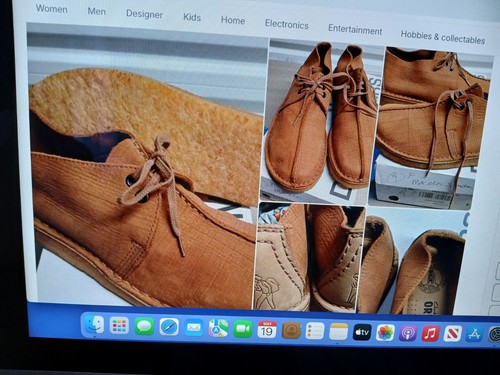Browse the Kids category
This screenshot has height=375, width=500.
tap(192, 17)
